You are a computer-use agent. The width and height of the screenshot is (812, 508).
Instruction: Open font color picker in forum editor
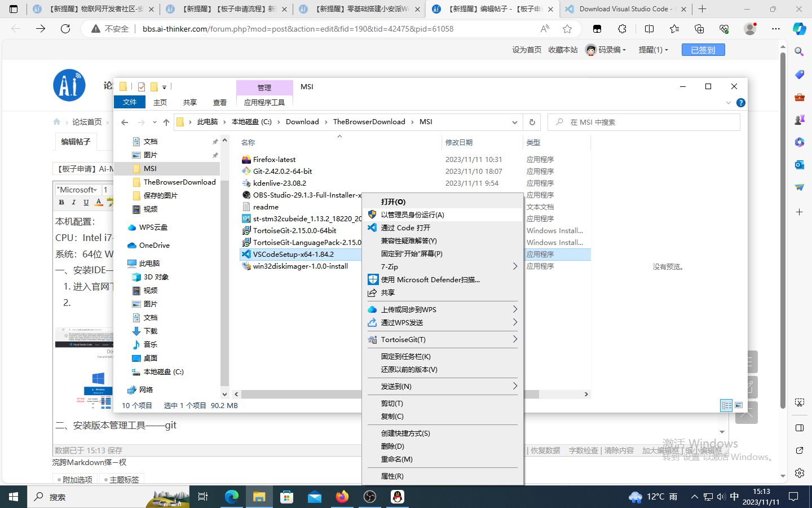[x=99, y=202]
